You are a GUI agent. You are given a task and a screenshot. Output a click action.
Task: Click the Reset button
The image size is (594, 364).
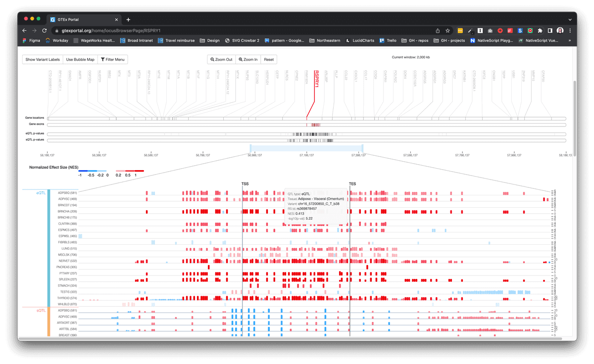pyautogui.click(x=268, y=59)
